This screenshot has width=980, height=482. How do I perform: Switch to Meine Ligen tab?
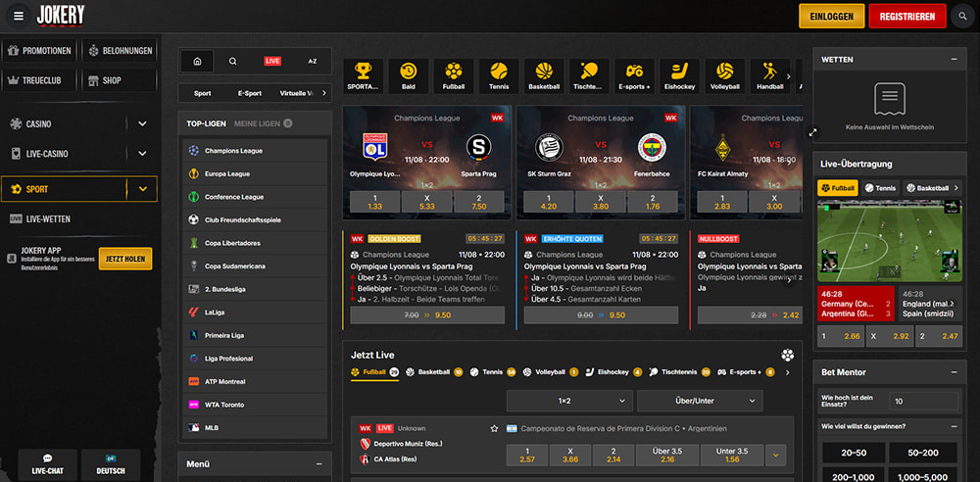coord(263,123)
